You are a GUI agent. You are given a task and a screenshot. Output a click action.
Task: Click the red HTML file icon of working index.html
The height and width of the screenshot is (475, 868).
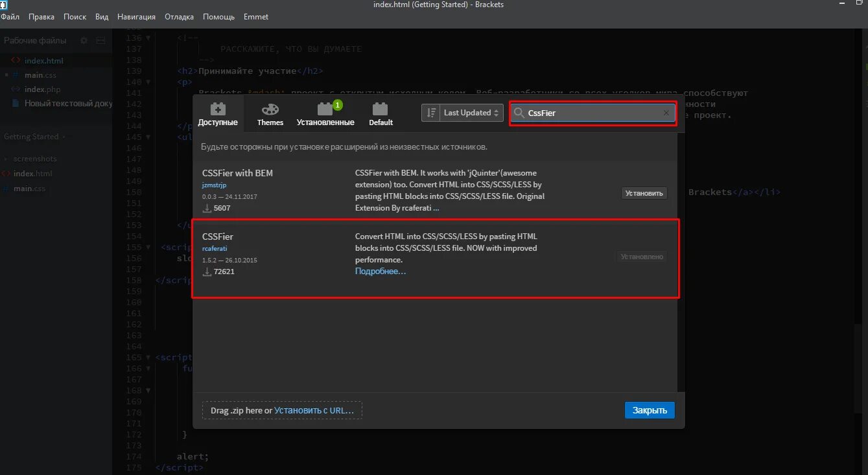tap(16, 61)
